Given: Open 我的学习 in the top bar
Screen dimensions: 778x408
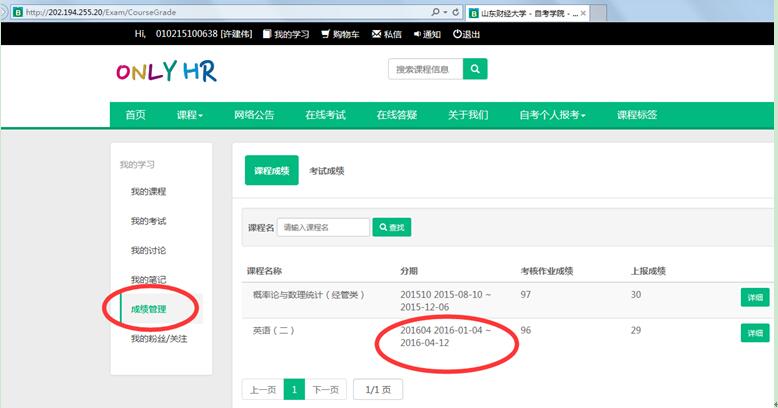Looking at the screenshot, I should point(287,34).
